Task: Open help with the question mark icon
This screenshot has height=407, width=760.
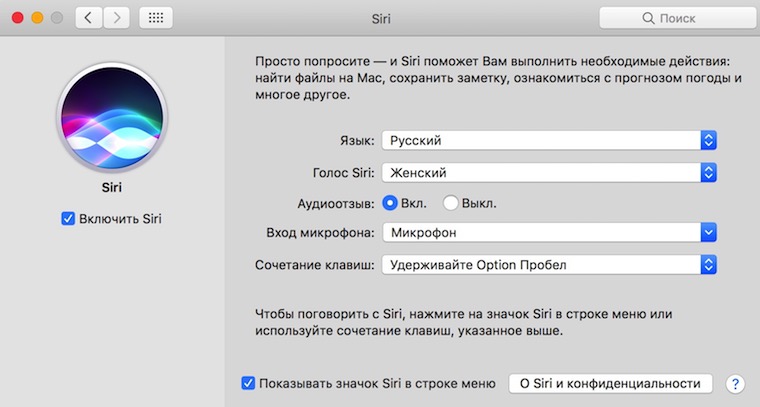Action: point(735,383)
